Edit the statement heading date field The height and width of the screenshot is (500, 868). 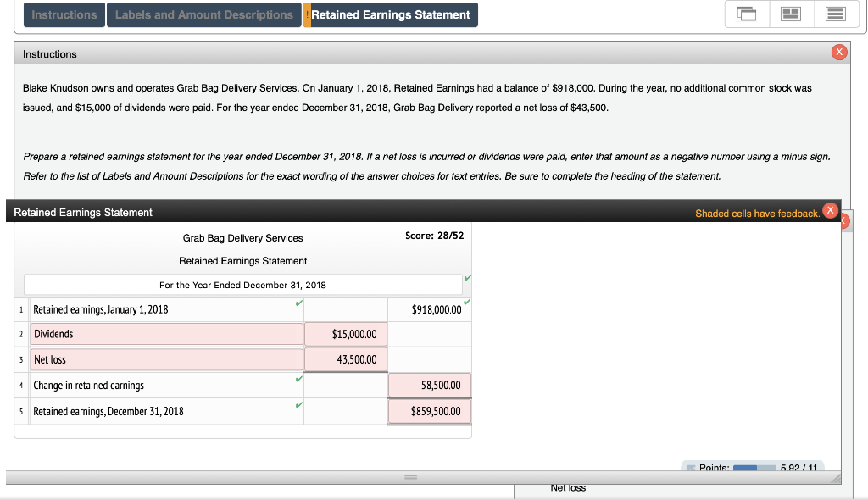(x=245, y=284)
